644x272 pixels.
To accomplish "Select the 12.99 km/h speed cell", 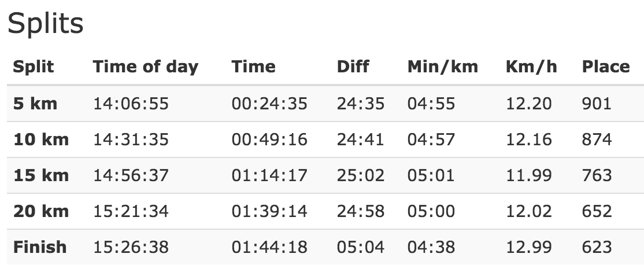I will coord(528,247).
